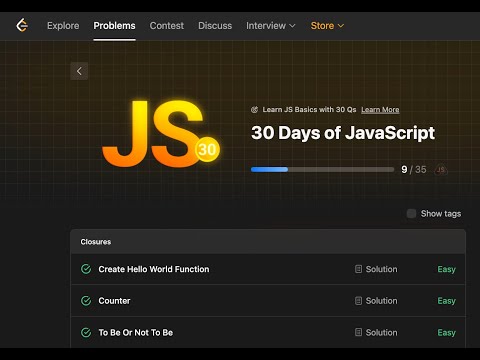Click the icon before Learn JS Basics
This screenshot has width=480, height=360.
[x=254, y=110]
